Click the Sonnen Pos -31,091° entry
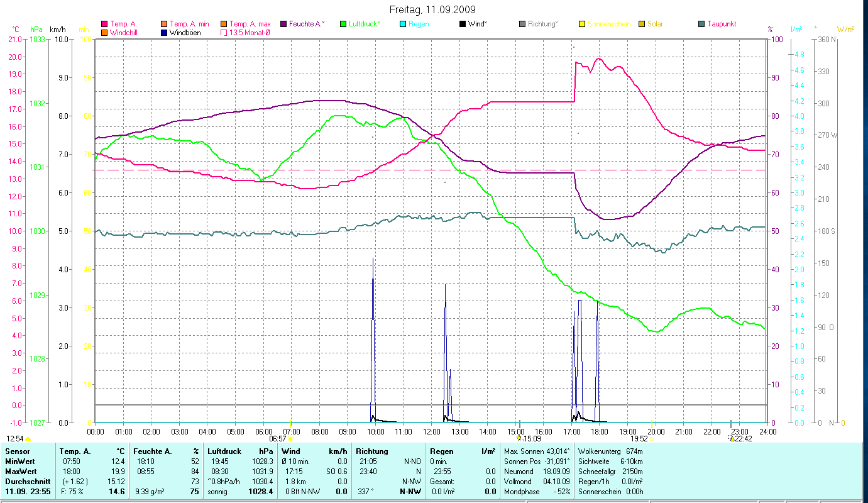868x503 pixels. click(537, 462)
